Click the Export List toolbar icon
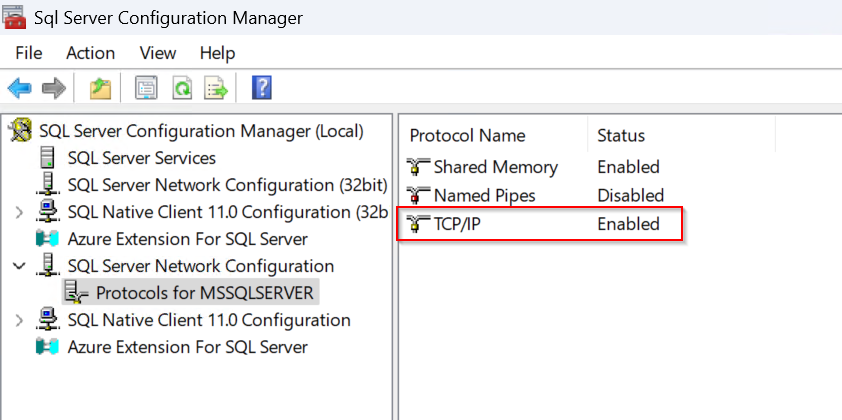 pyautogui.click(x=216, y=89)
